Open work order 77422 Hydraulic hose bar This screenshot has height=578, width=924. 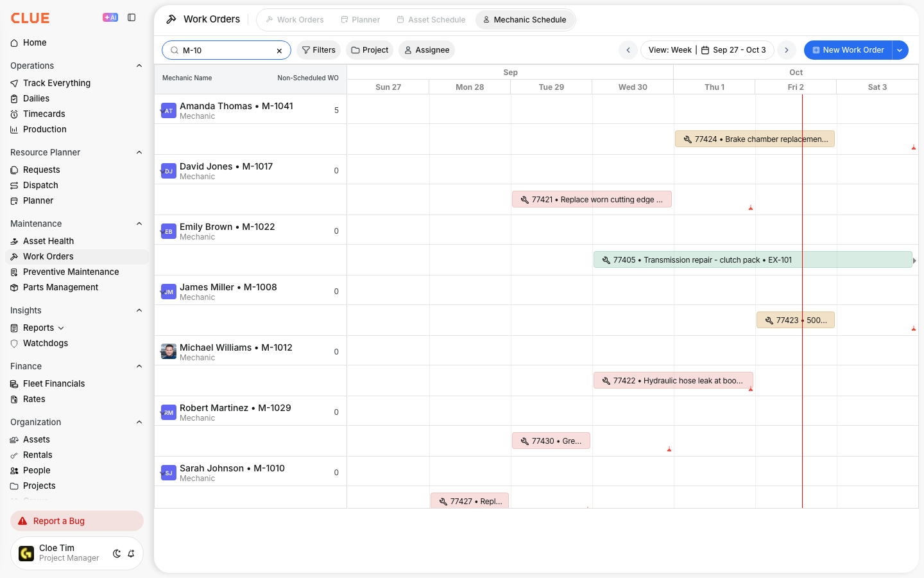[673, 381]
